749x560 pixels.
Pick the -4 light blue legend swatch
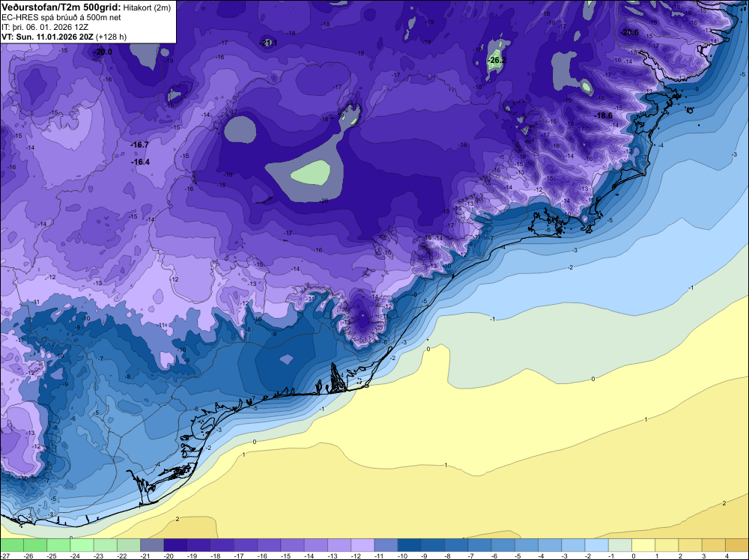[550, 545]
